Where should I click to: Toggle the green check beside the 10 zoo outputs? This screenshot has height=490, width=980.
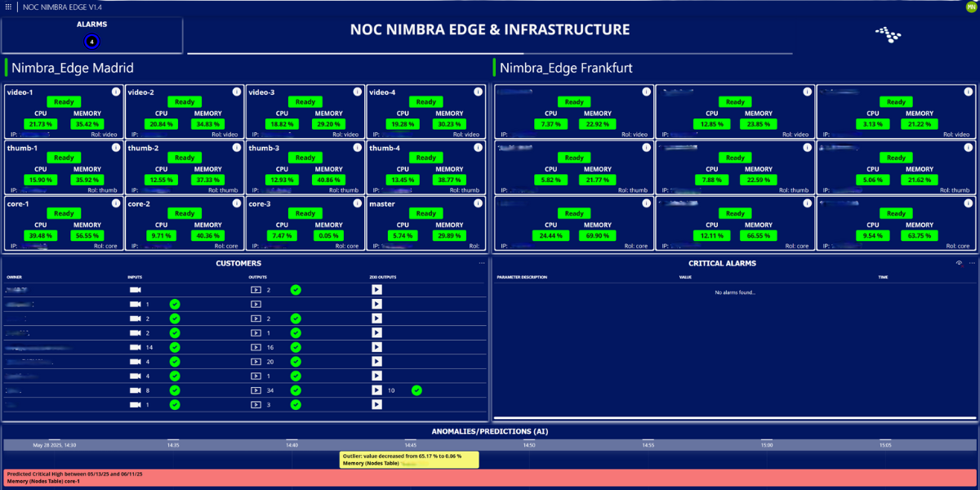[416, 390]
